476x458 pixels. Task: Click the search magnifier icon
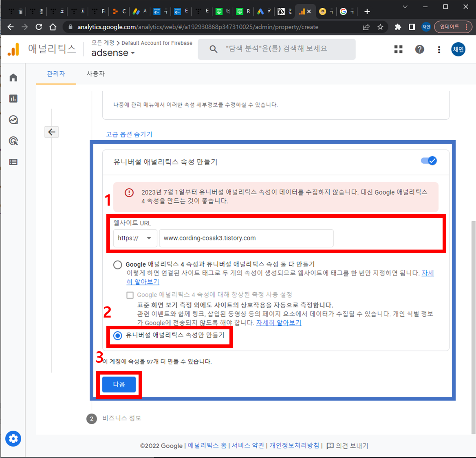point(214,49)
